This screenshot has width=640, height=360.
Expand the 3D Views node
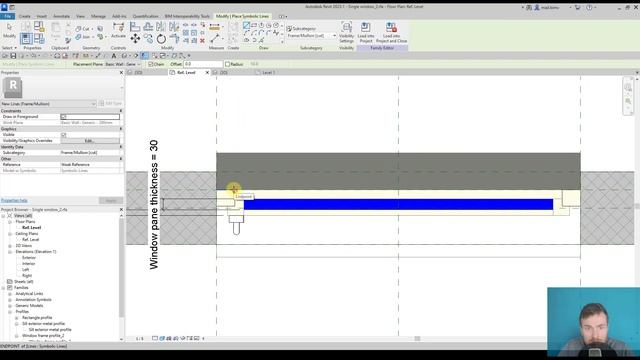[x=10, y=246]
